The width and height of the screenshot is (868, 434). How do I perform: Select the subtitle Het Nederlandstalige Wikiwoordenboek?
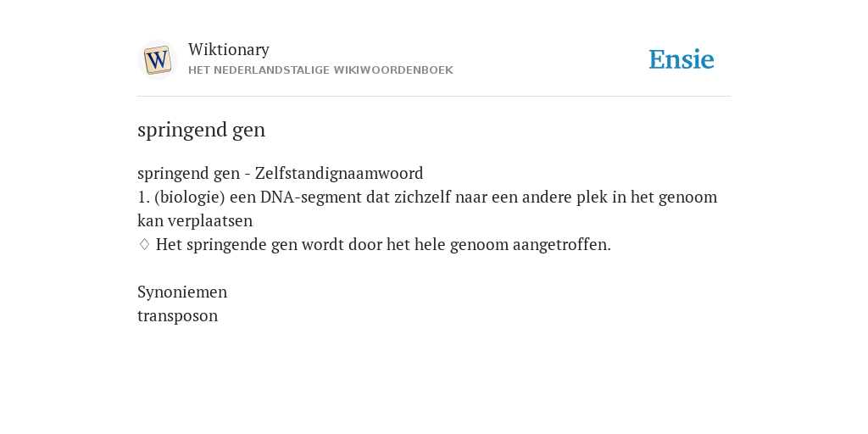coord(320,70)
